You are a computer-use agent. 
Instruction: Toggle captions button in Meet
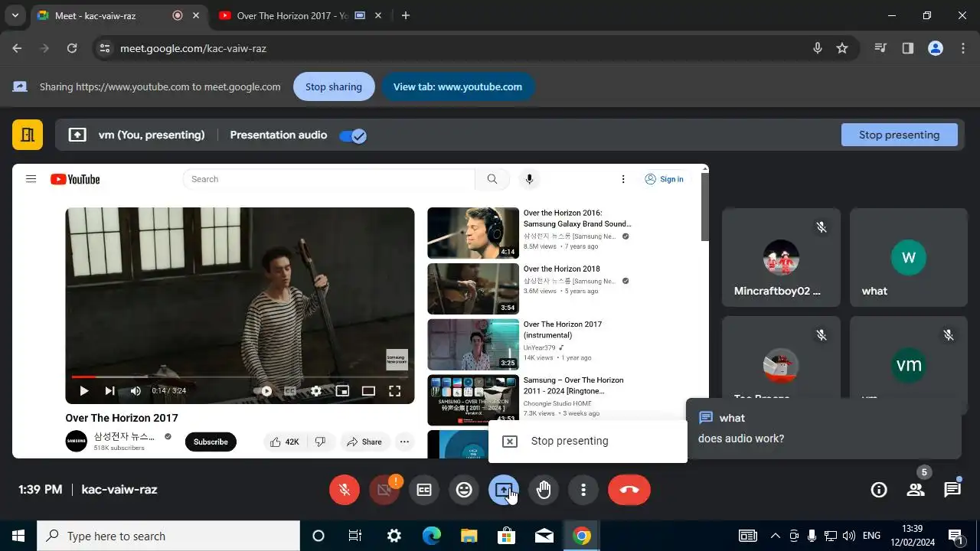coord(424,490)
